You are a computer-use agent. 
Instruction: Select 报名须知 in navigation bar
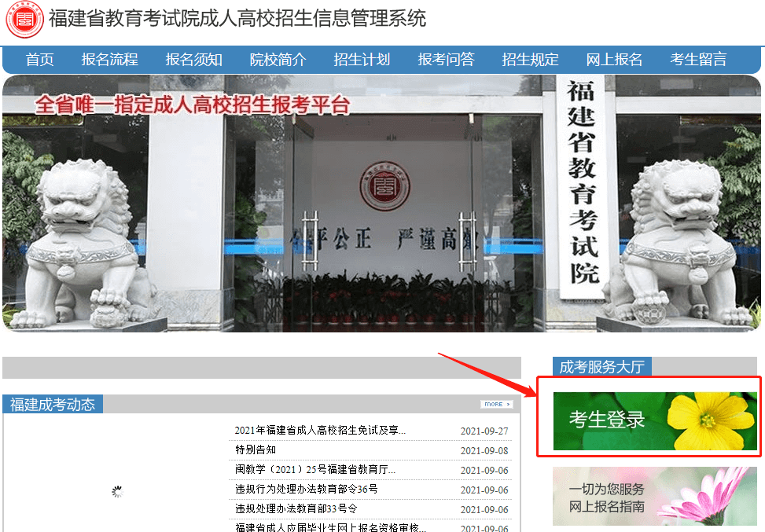pos(193,60)
